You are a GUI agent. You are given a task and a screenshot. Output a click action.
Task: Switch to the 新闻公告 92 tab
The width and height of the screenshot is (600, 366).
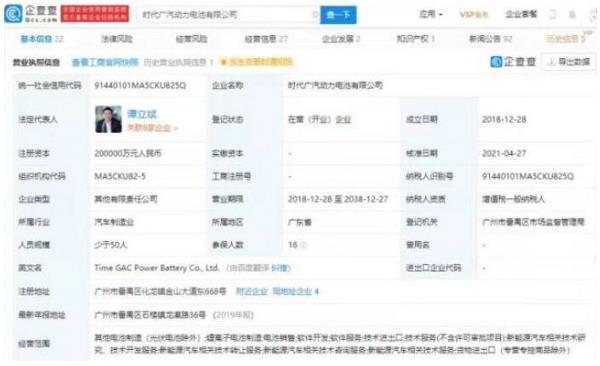coord(491,39)
